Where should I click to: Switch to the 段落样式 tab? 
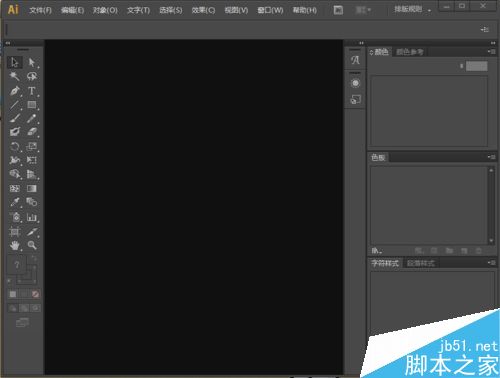coord(421,263)
